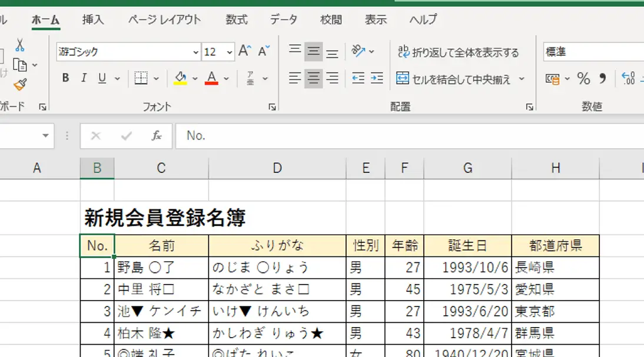This screenshot has height=357, width=644.
Task: Open the データ ribbon tab
Action: click(284, 19)
